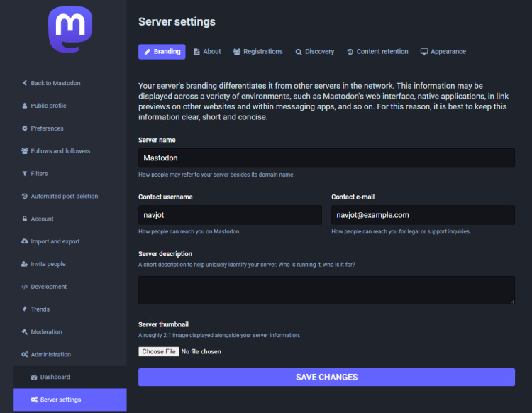This screenshot has height=413, width=532.
Task: Click the Mastodon logo
Action: tap(70, 29)
